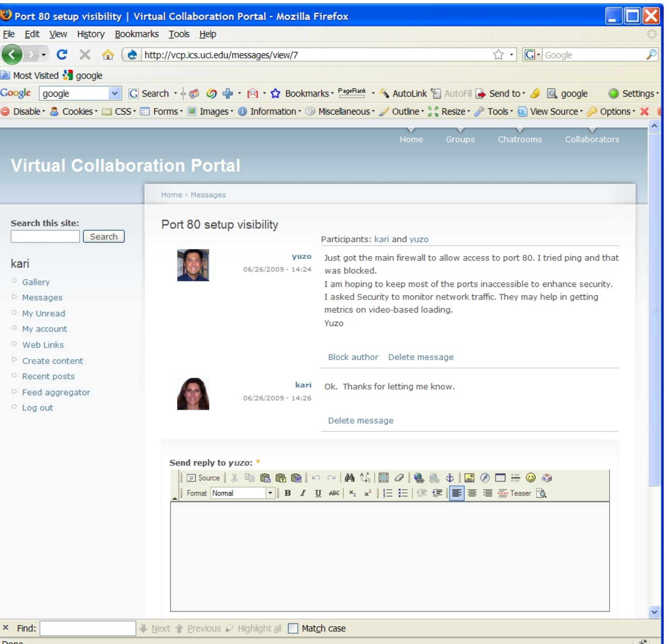Click the Block author link
The image size is (669, 644).
pos(353,357)
